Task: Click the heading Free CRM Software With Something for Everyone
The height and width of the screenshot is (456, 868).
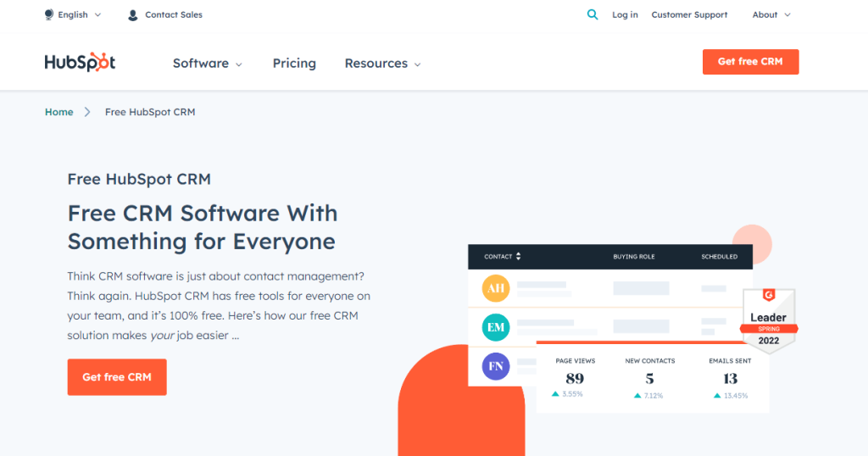Action: click(x=203, y=227)
